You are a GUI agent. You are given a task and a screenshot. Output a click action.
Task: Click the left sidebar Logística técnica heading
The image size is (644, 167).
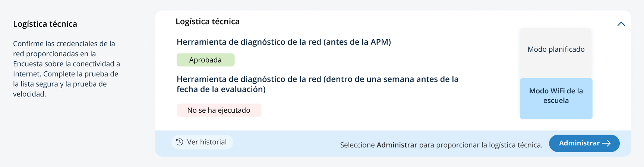pyautogui.click(x=45, y=24)
